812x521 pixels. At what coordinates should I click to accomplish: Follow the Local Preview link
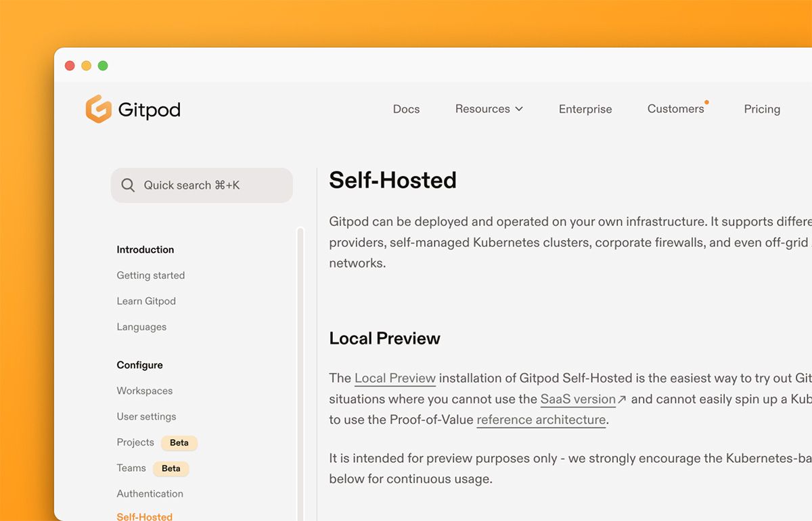395,378
